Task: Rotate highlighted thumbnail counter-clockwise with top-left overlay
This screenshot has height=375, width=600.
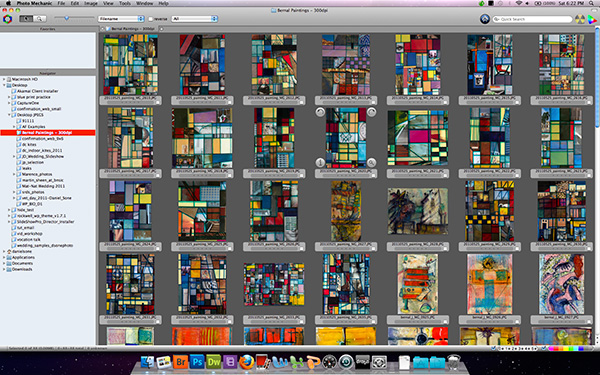Action: click(x=320, y=112)
